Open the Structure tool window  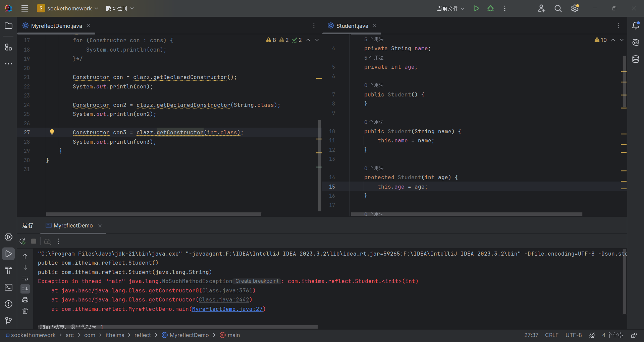9,47
